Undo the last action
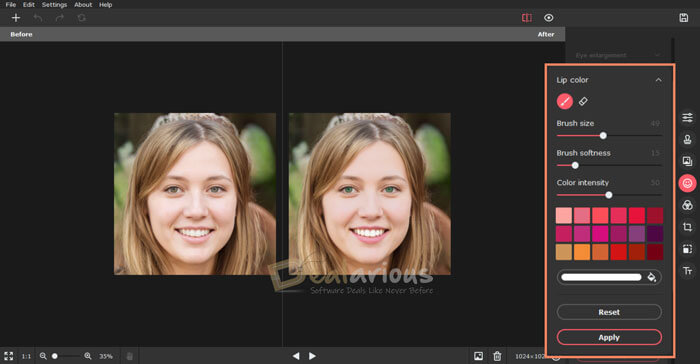Image resolution: width=700 pixels, height=364 pixels. (38, 18)
